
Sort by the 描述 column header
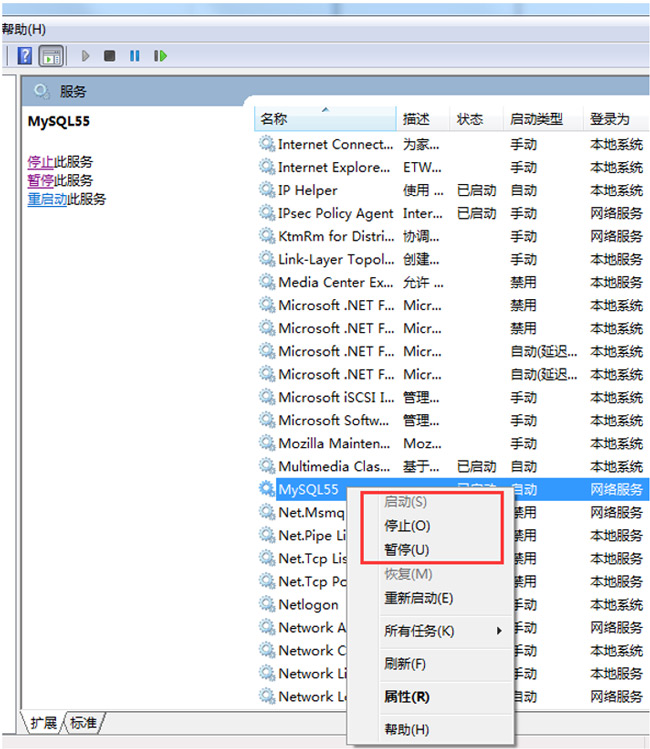[x=423, y=118]
